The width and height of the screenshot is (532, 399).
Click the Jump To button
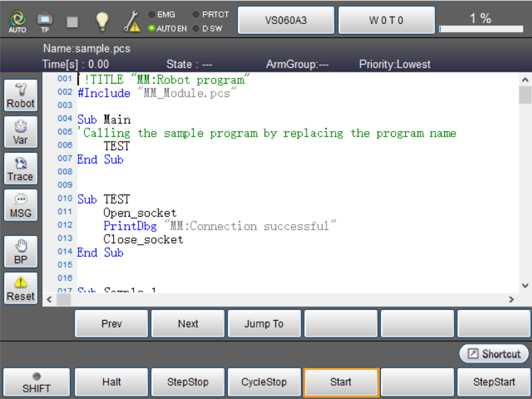click(264, 324)
